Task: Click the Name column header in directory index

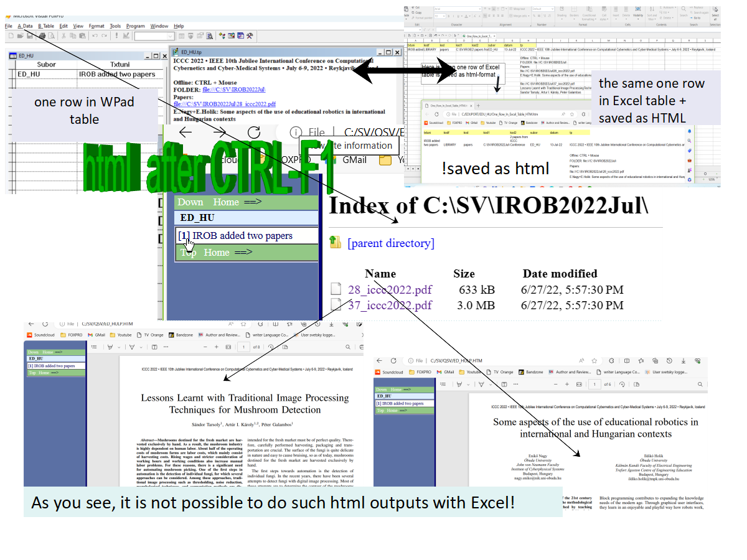Action: 380,274
